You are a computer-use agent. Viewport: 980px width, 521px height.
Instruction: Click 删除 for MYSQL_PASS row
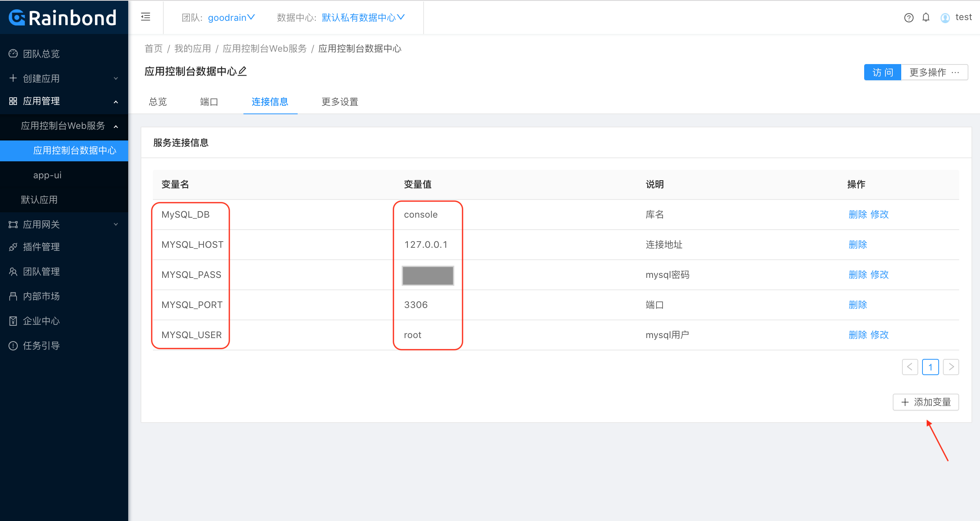[858, 274]
